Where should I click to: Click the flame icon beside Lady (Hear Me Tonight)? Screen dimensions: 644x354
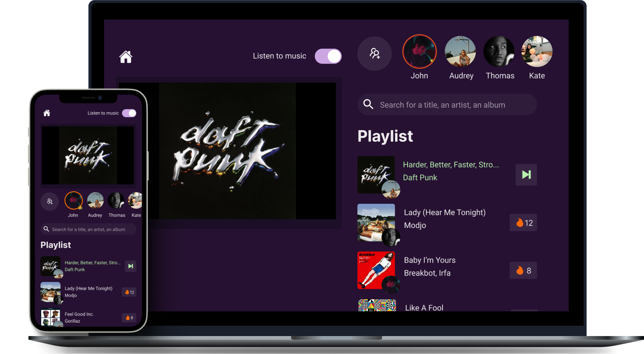pyautogui.click(x=523, y=223)
